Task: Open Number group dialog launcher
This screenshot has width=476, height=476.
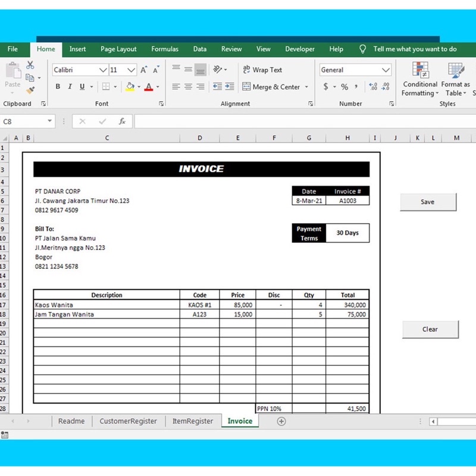Action: [392, 104]
